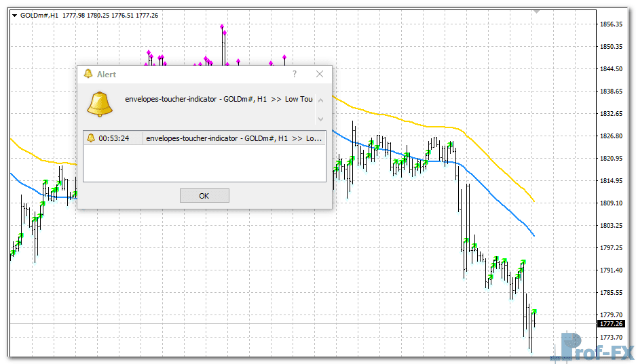
Task: Select the 00:53:24 alert row's message text
Action: [234, 138]
